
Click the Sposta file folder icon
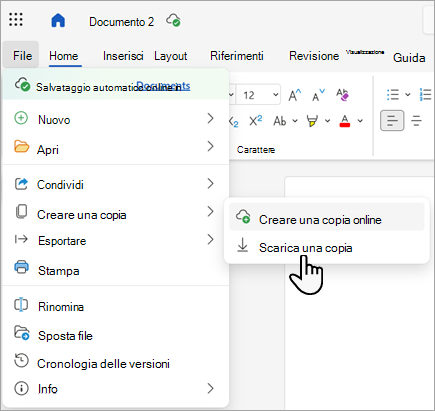click(22, 333)
